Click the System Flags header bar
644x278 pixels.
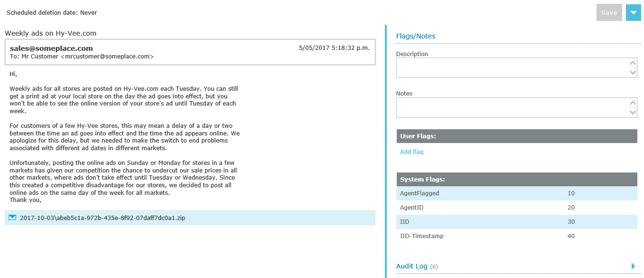point(517,179)
